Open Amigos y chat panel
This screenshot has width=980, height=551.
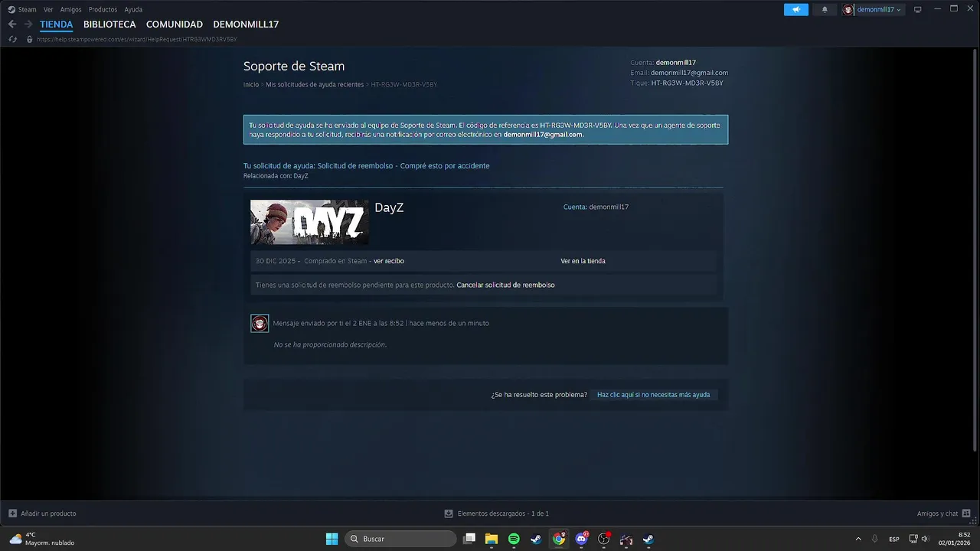click(x=937, y=514)
